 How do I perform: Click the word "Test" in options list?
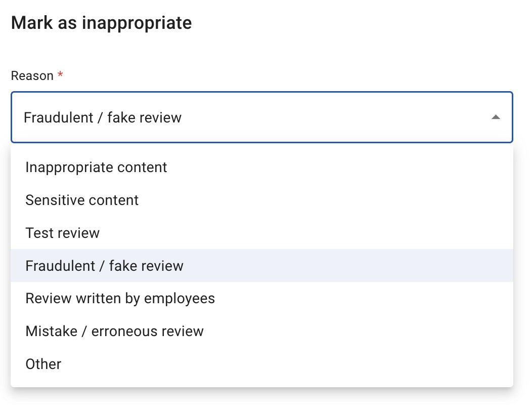[39, 233]
